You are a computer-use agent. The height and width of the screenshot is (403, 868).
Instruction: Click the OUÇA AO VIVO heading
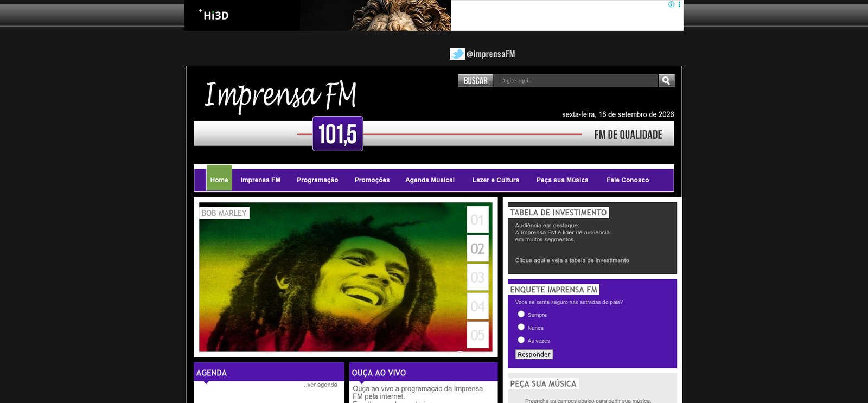click(379, 373)
